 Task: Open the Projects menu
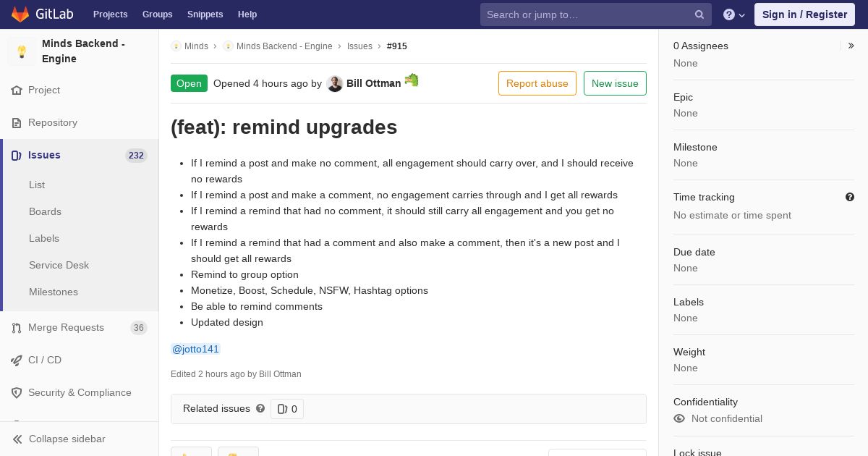click(x=110, y=14)
